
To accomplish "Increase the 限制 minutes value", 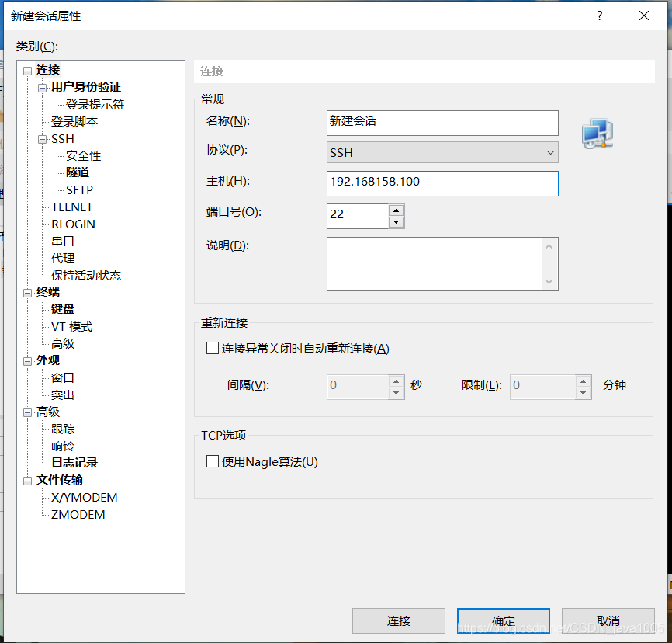I will click(x=584, y=381).
